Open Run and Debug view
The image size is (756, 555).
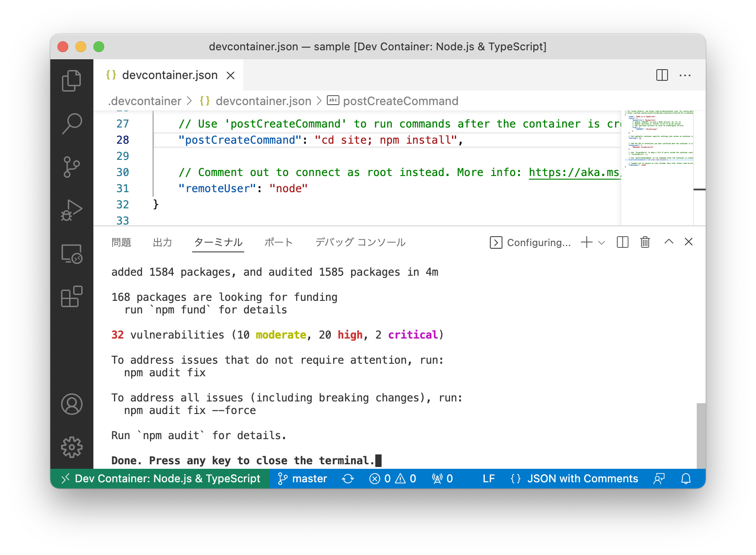tap(72, 210)
